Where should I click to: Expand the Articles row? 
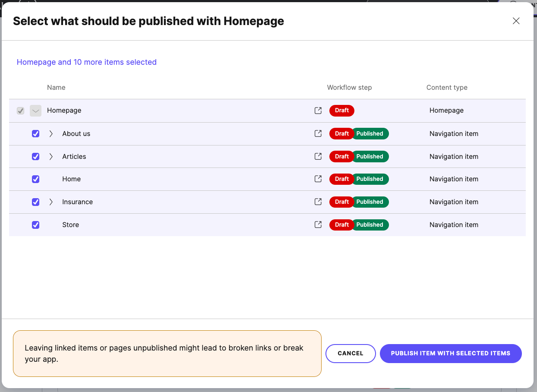51,156
